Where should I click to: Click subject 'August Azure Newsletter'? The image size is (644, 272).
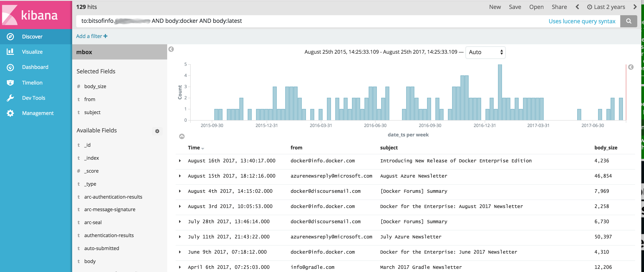(413, 176)
